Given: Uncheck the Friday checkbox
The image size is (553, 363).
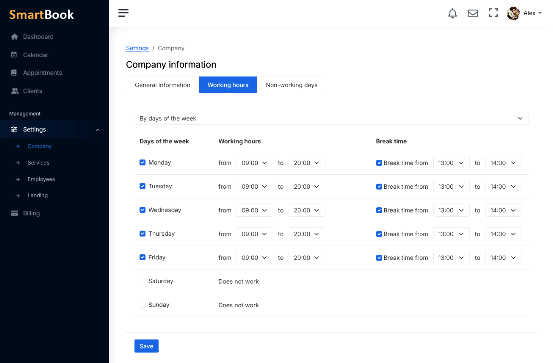Looking at the screenshot, I should 142,257.
